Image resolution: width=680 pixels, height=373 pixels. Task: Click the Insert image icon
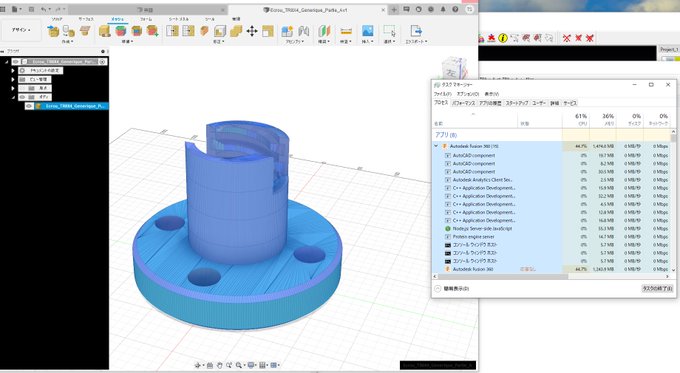pos(367,30)
